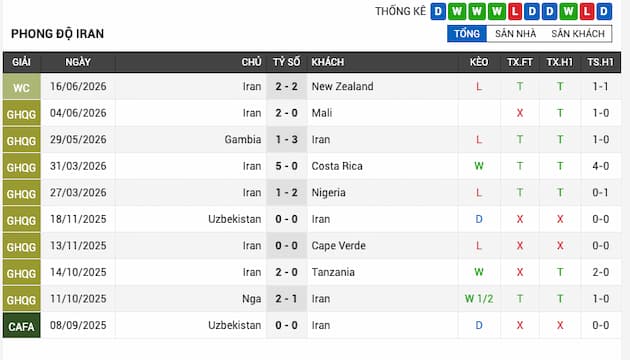This screenshot has width=630, height=360.
Task: Click the CAFA league badge
Action: coord(22,325)
